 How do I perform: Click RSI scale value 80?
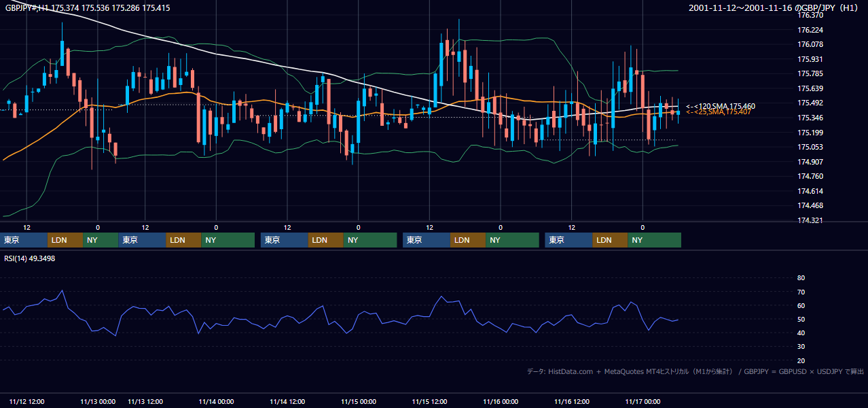click(801, 278)
